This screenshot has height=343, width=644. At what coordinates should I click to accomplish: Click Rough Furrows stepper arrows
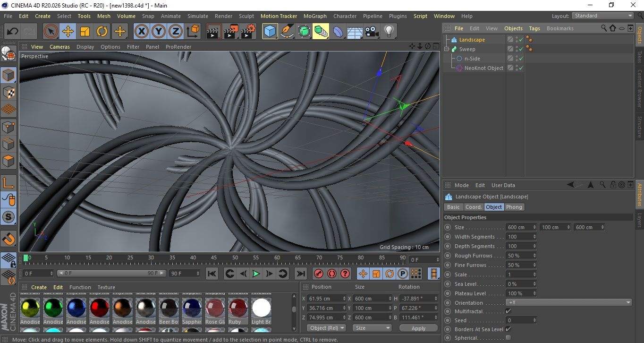(534, 256)
